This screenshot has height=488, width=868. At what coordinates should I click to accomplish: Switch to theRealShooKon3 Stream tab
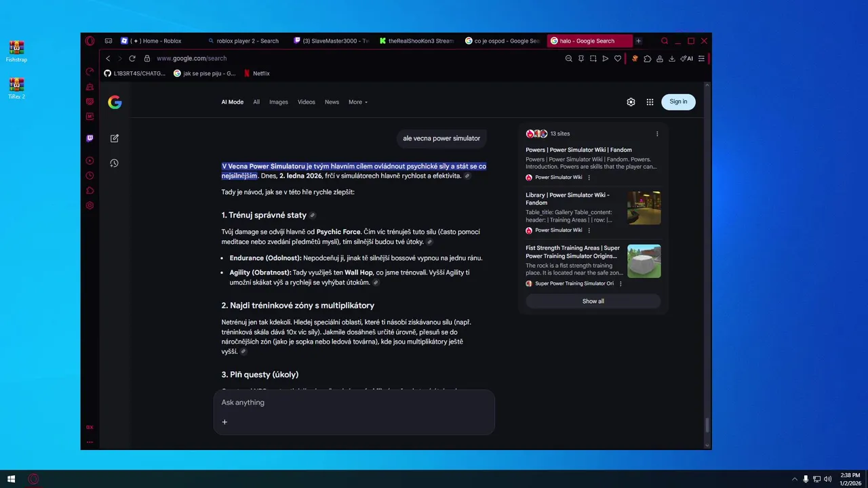[x=417, y=41]
